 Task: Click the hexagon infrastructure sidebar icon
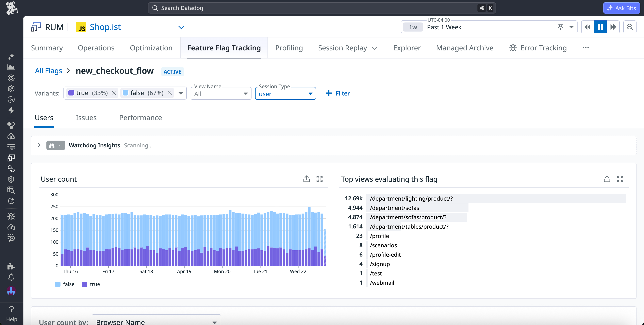click(11, 89)
